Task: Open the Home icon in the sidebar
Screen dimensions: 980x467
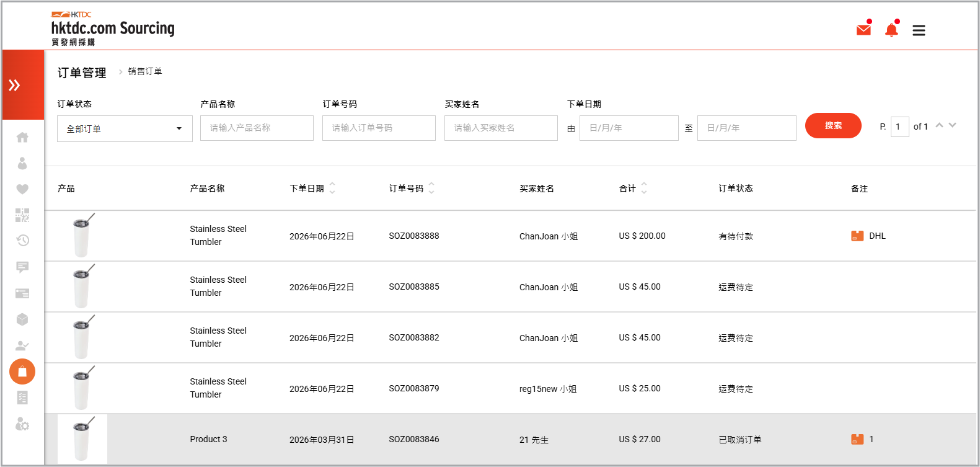Action: pos(22,137)
